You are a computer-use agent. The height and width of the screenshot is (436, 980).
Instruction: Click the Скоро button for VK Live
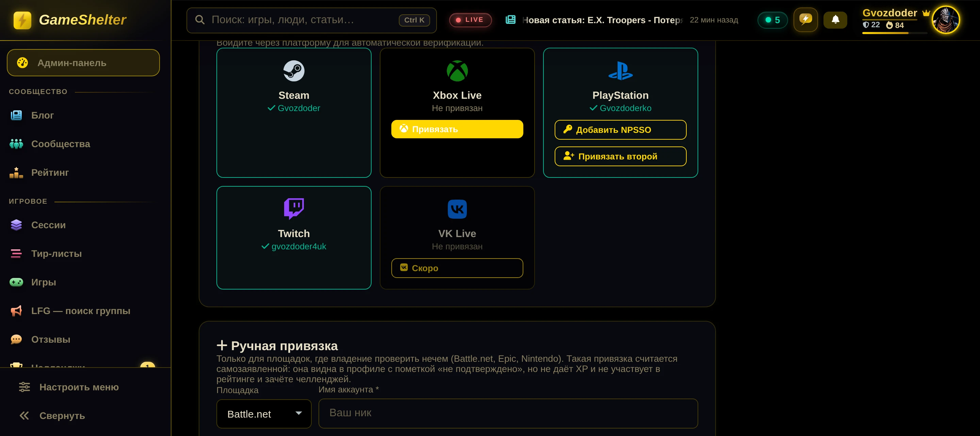point(457,268)
